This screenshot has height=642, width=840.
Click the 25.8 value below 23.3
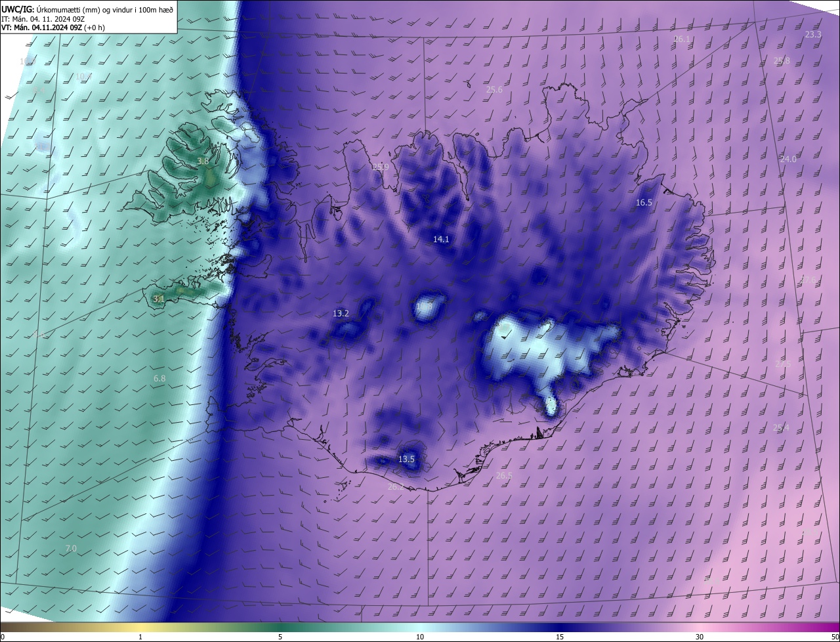pyautogui.click(x=782, y=61)
